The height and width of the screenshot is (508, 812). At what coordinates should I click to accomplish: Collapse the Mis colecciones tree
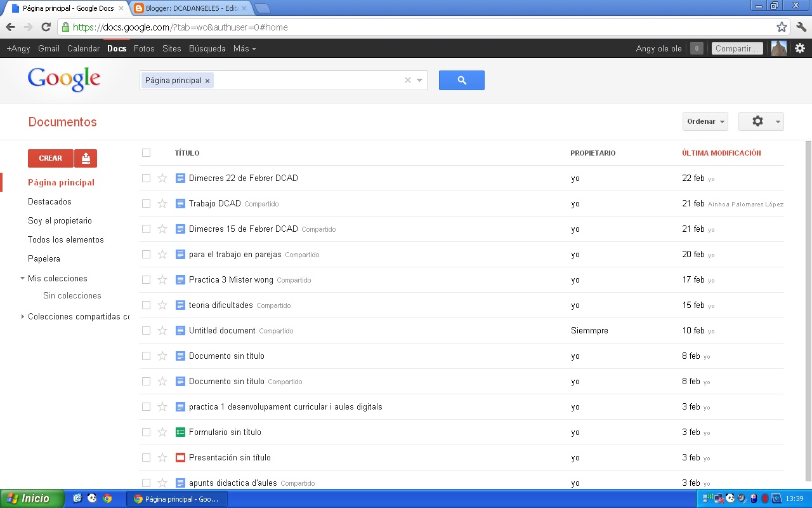tap(23, 278)
